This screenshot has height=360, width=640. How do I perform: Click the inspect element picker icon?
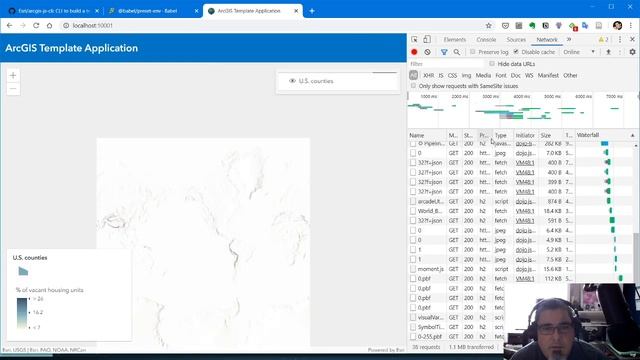point(414,40)
